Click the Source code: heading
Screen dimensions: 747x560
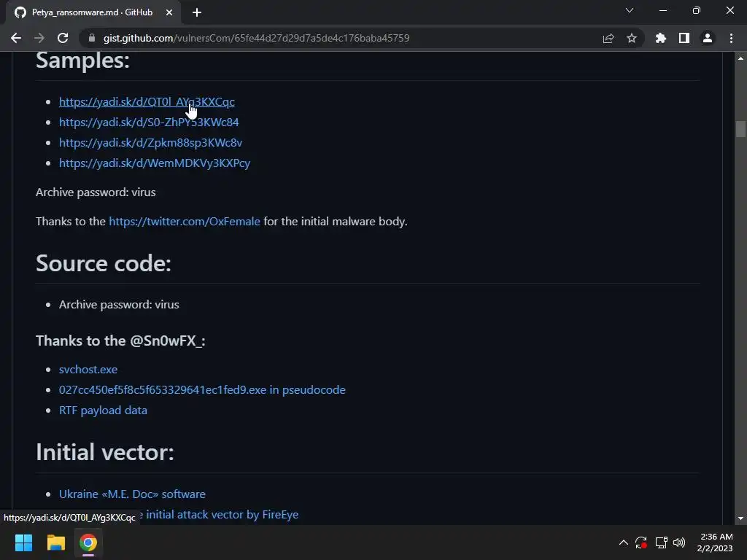click(104, 263)
